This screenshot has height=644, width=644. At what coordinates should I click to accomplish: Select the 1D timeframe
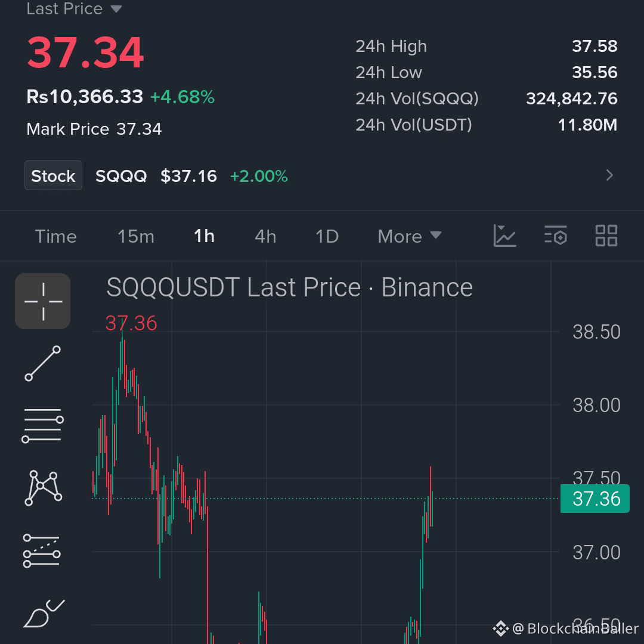(x=327, y=236)
